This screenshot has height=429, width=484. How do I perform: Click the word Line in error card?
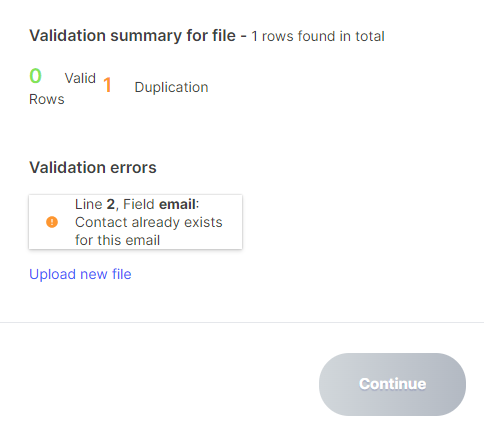pyautogui.click(x=89, y=204)
